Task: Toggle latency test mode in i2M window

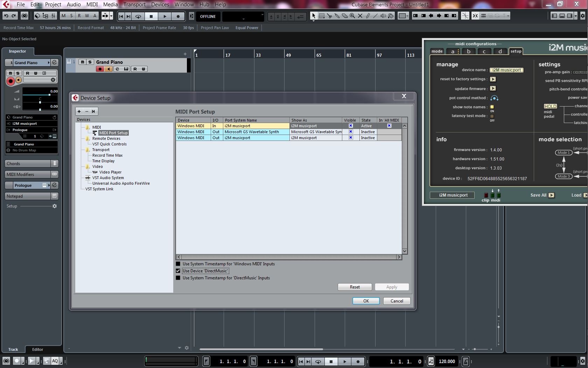Action: [492, 116]
